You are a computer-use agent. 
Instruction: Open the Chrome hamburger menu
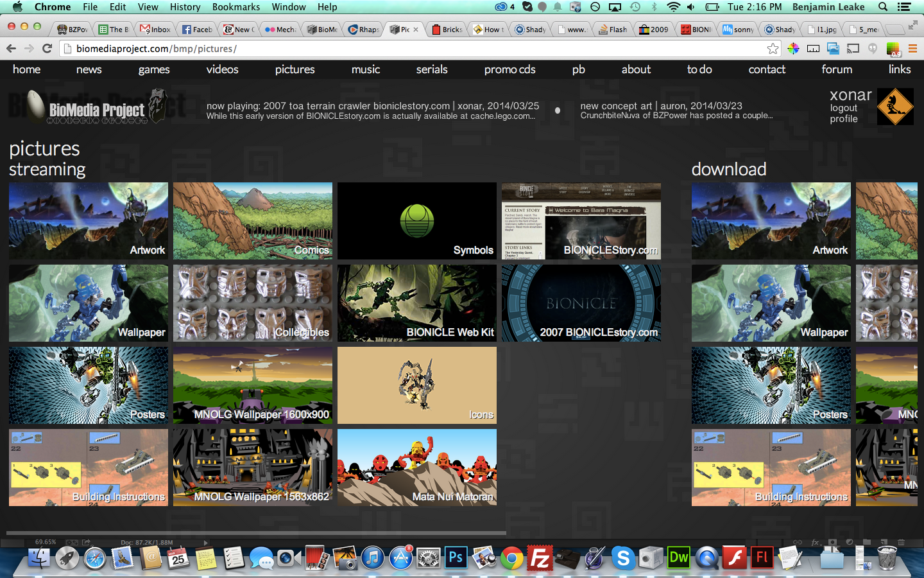click(912, 48)
